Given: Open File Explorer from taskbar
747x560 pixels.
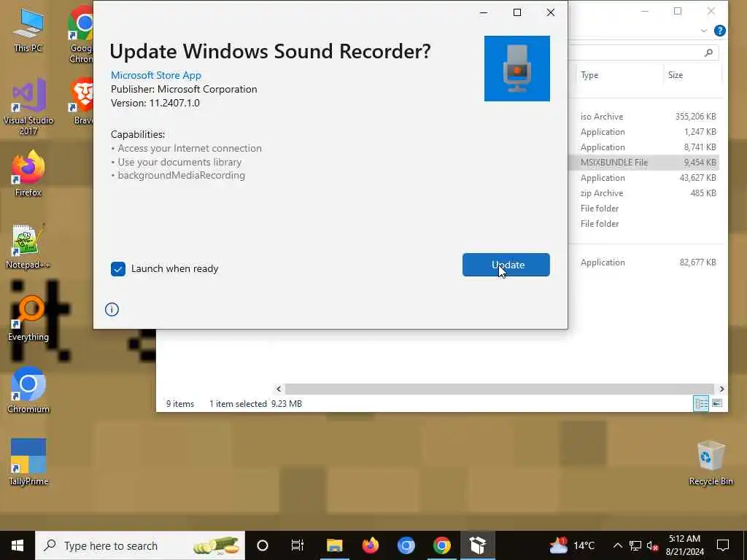Looking at the screenshot, I should point(334,545).
